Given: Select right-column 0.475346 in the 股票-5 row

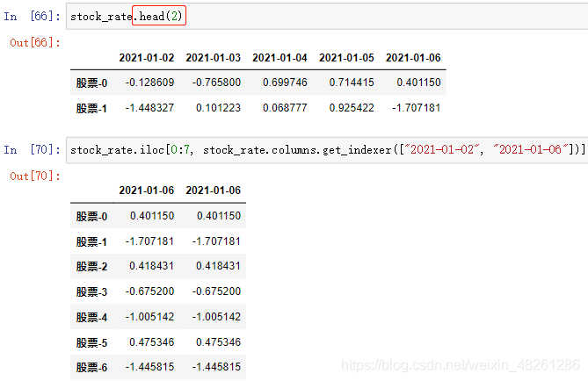Looking at the screenshot, I should [218, 342].
